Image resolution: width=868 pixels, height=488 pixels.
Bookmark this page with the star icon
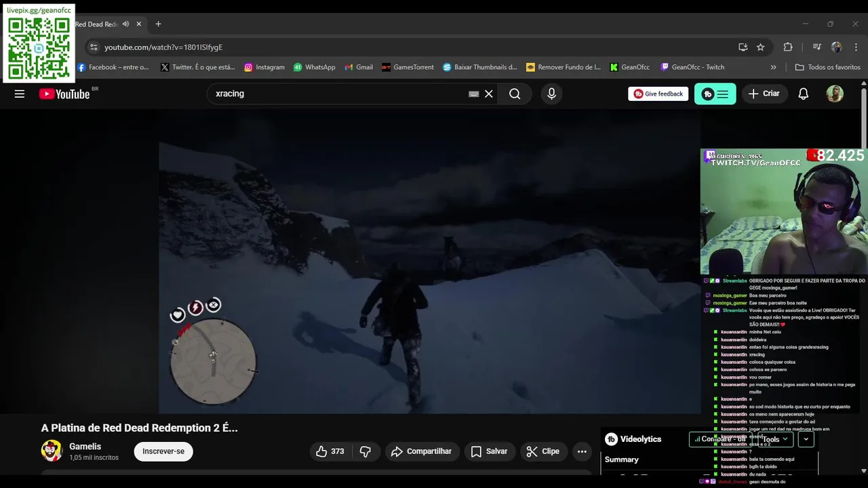click(x=760, y=47)
